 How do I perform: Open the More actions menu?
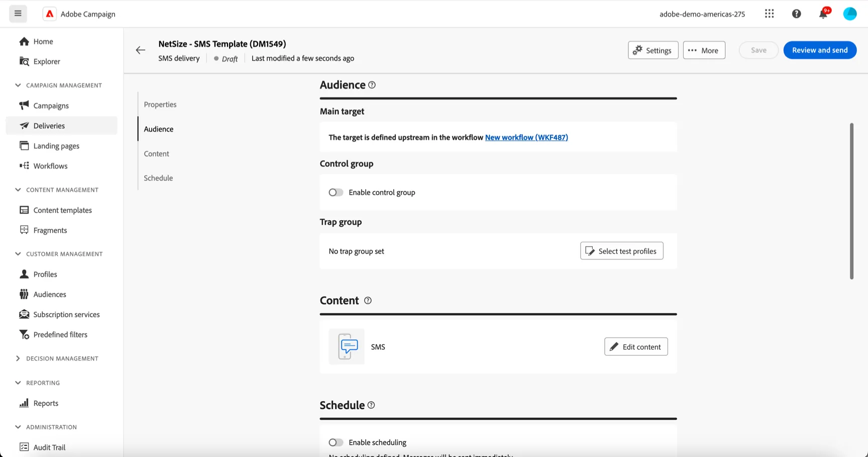(x=704, y=50)
